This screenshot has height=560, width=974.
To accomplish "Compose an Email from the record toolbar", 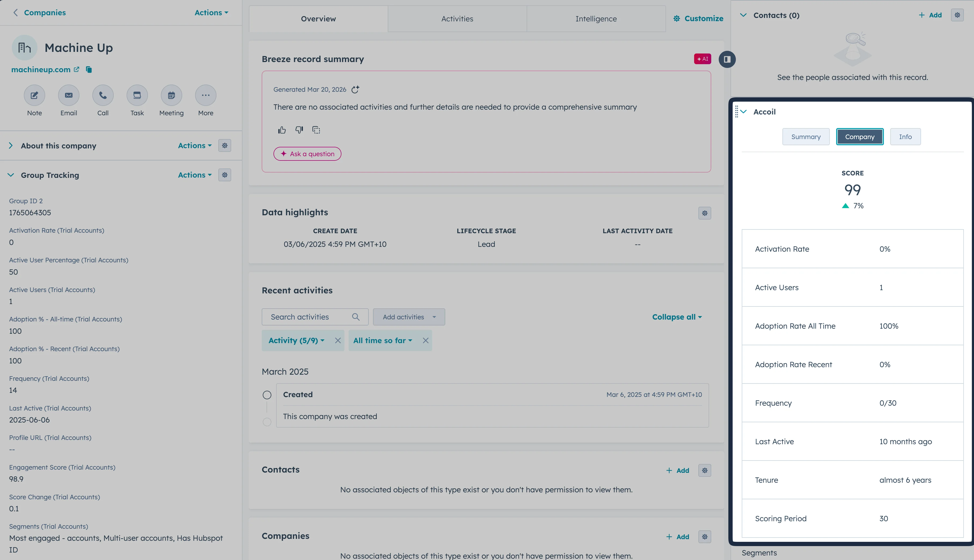I will [x=69, y=95].
